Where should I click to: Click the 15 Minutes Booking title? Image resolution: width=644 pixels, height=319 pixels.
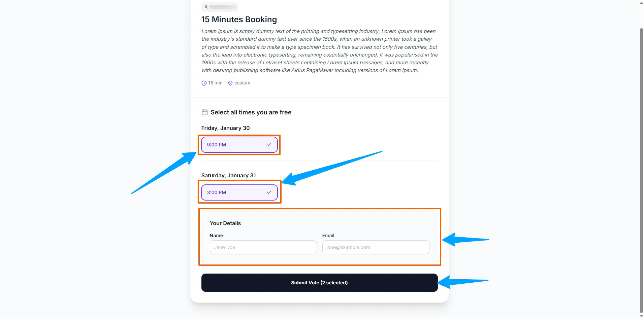point(239,20)
